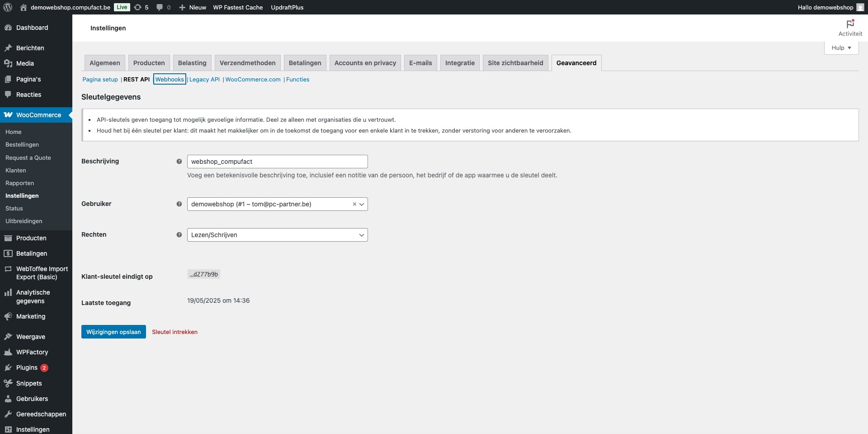Open Bestellingen in WooCommerce submenu
The height and width of the screenshot is (434, 868).
click(22, 145)
